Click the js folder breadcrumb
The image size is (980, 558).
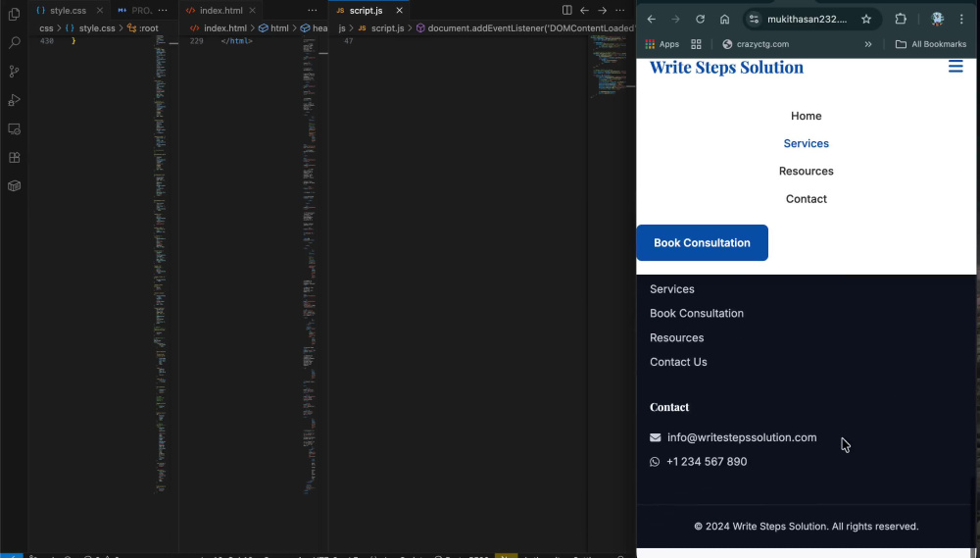pos(342,28)
